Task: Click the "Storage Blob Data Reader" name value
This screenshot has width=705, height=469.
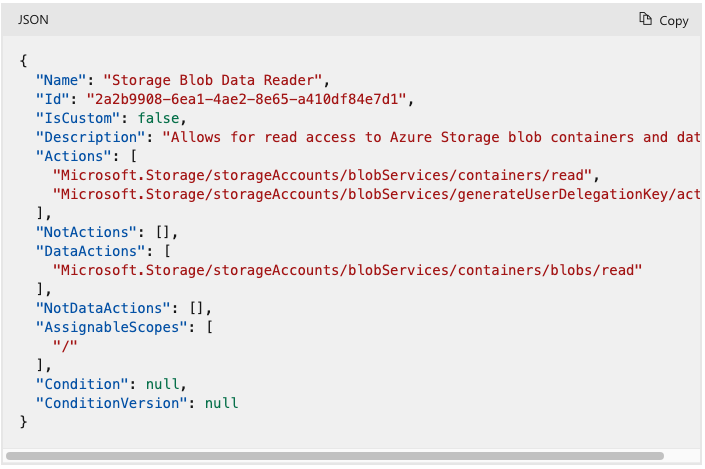Action: point(213,80)
